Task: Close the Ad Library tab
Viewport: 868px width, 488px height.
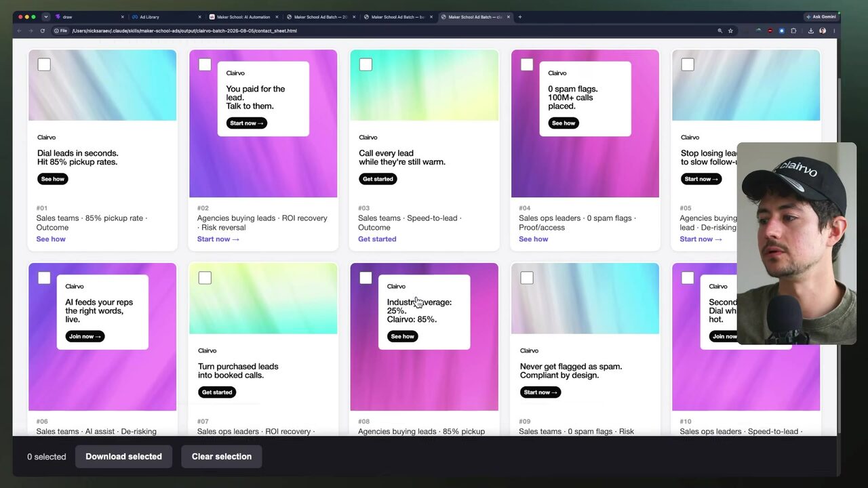Action: coord(200,17)
